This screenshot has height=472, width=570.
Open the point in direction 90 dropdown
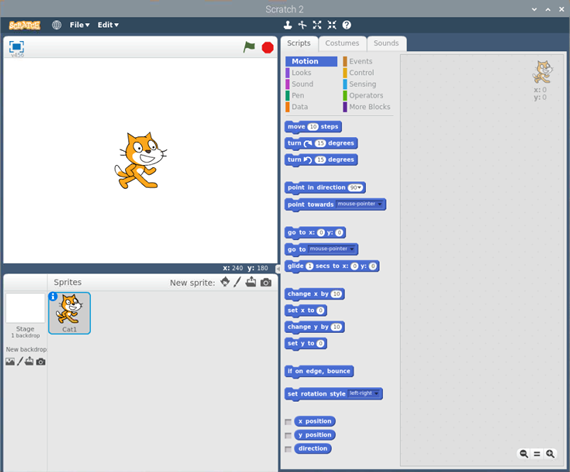point(355,188)
